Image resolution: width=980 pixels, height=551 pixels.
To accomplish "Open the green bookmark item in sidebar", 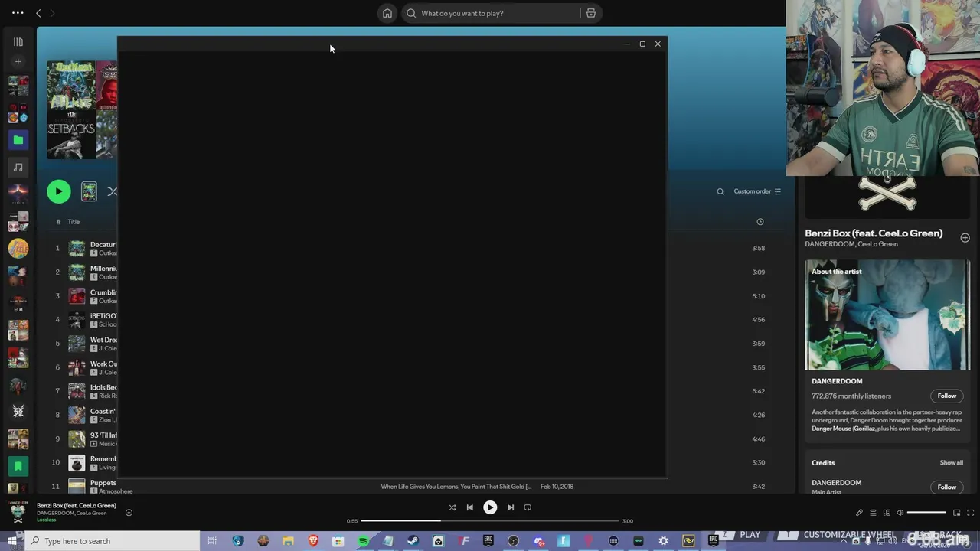I will [x=18, y=465].
